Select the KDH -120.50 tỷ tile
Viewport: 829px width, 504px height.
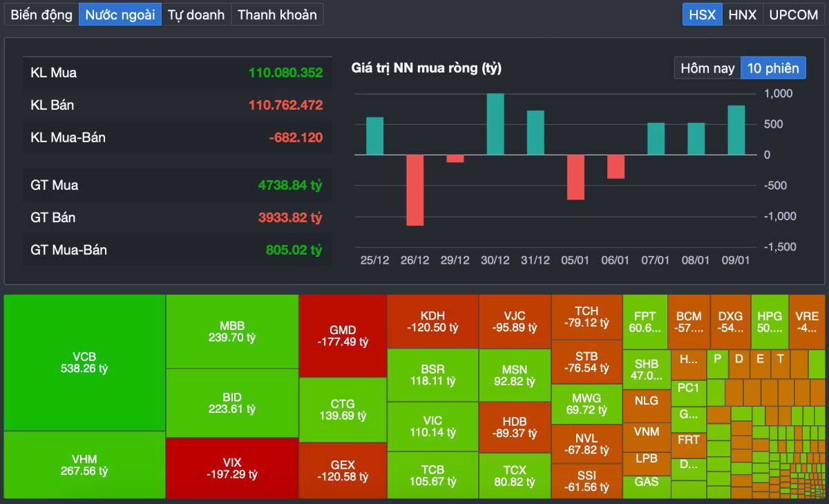(432, 322)
